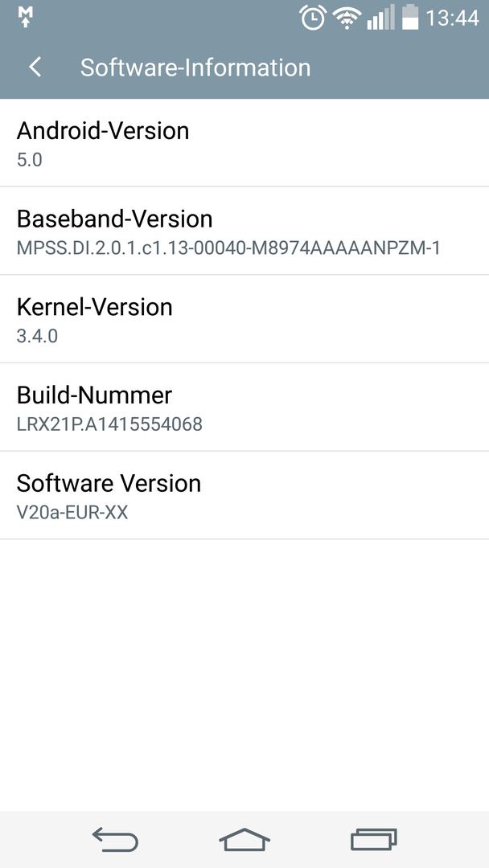Tap the cellular signal bars icon
The width and height of the screenshot is (489, 868).
click(380, 17)
